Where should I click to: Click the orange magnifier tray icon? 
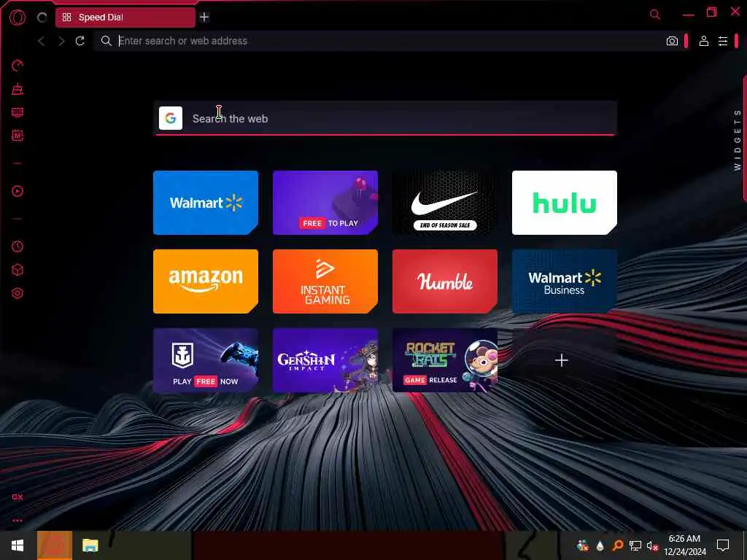617,545
